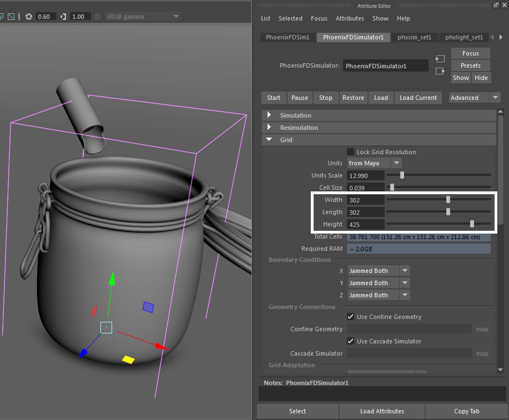Click the map button for Confine Geometry

pos(482,329)
